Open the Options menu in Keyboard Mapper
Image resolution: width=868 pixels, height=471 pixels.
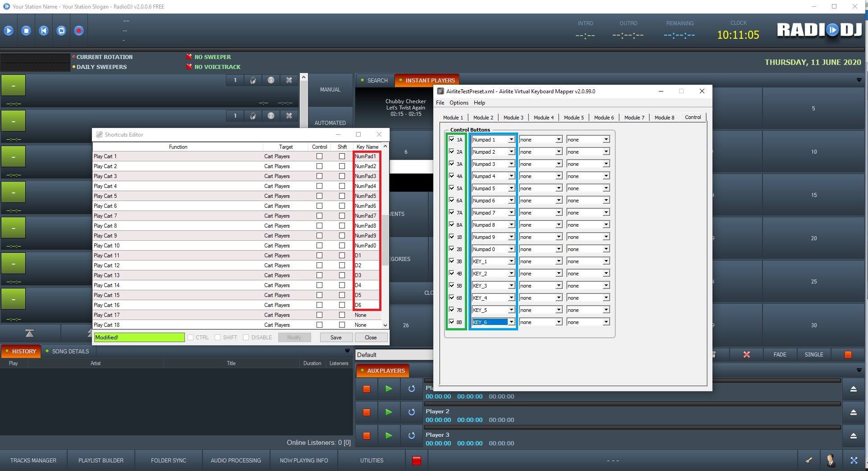point(459,103)
